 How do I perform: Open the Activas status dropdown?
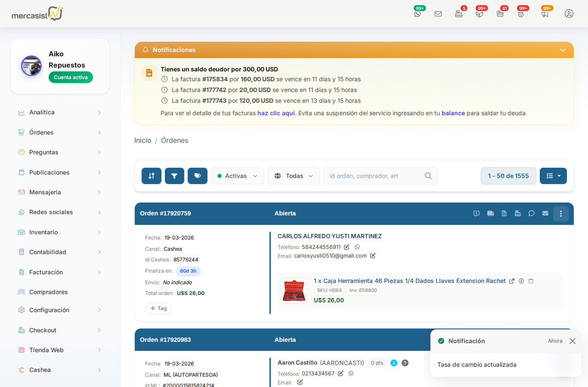(237, 176)
